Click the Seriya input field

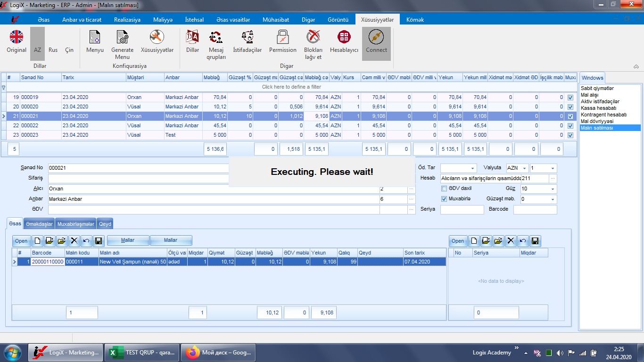462,210
